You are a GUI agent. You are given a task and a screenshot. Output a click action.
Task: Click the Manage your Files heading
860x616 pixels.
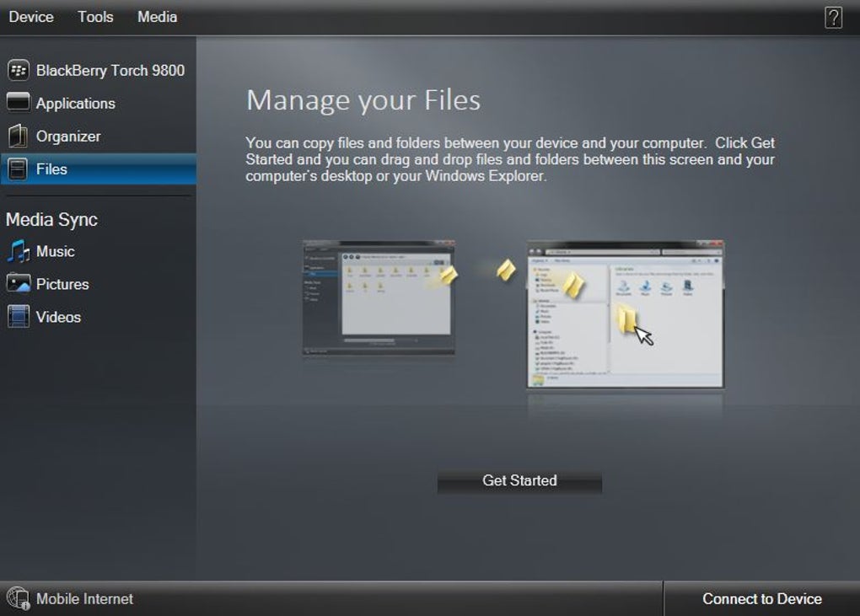(x=363, y=100)
